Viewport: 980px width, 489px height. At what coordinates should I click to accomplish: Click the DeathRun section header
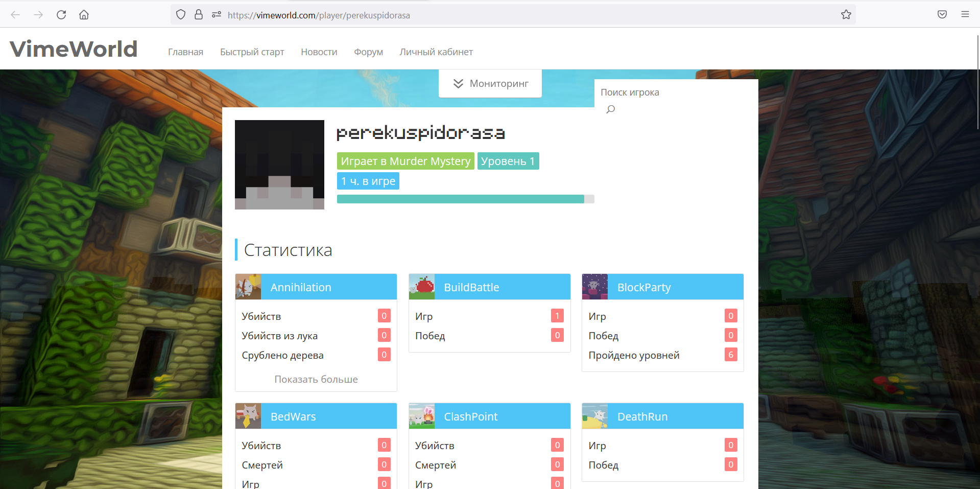tap(663, 416)
